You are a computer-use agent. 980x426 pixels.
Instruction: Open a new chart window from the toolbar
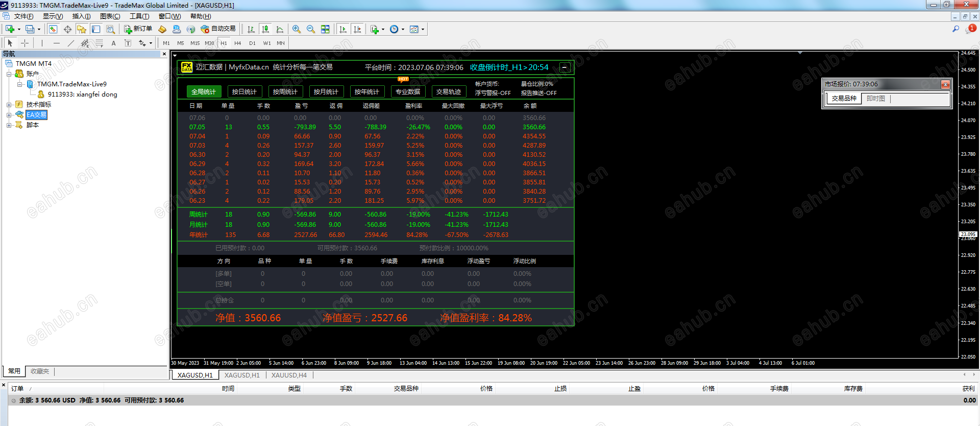10,29
